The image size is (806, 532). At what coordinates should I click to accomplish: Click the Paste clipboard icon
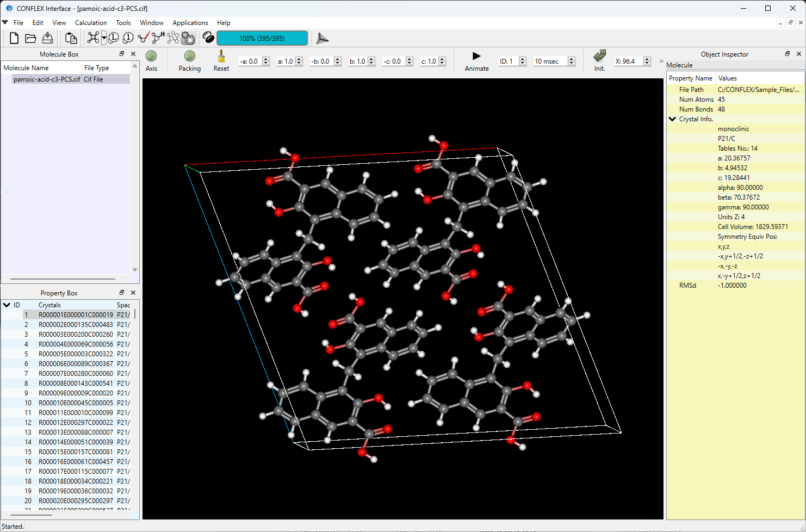point(71,38)
